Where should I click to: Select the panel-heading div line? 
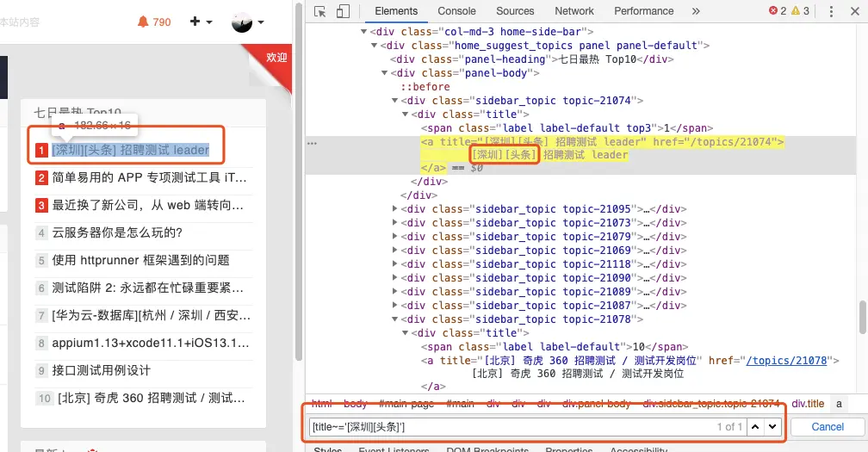(531, 59)
